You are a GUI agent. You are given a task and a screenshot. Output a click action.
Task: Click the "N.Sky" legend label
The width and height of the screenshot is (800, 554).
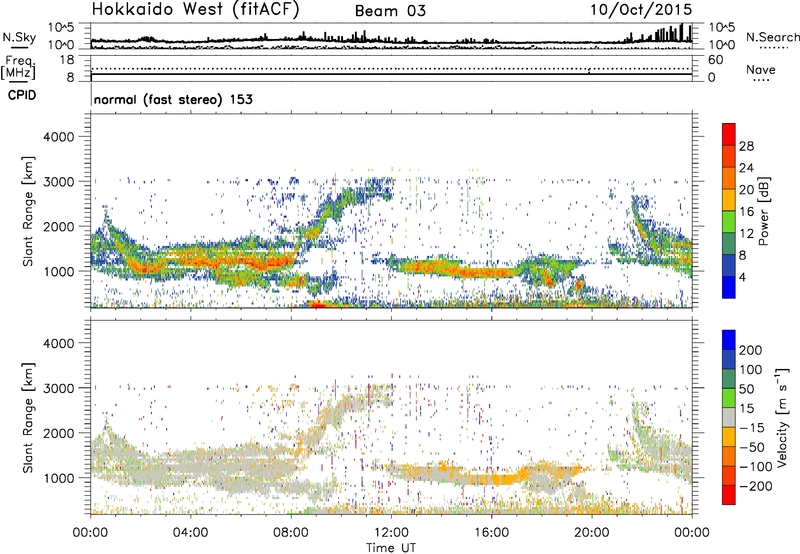[19, 37]
